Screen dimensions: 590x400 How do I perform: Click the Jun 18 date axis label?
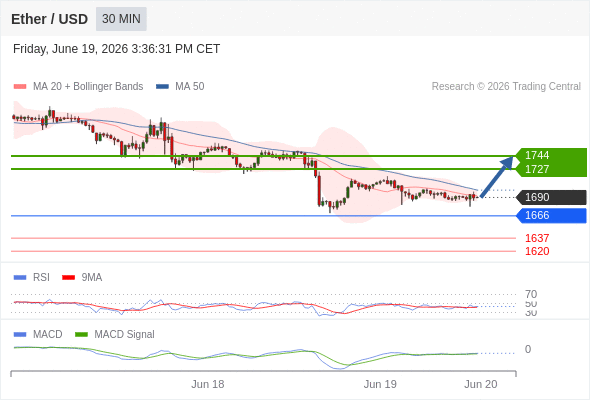208,384
